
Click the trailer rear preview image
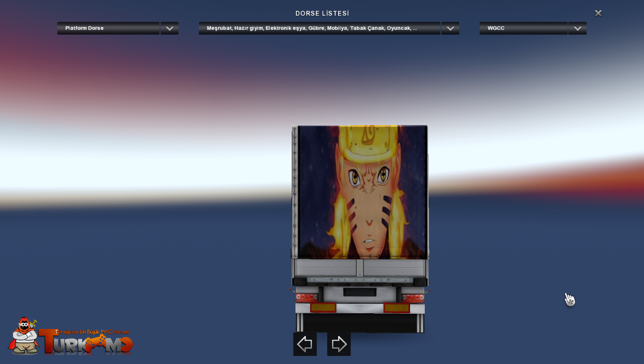(360, 229)
